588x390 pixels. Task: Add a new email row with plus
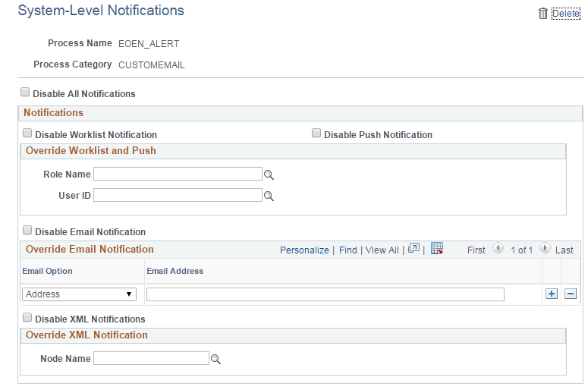click(552, 294)
